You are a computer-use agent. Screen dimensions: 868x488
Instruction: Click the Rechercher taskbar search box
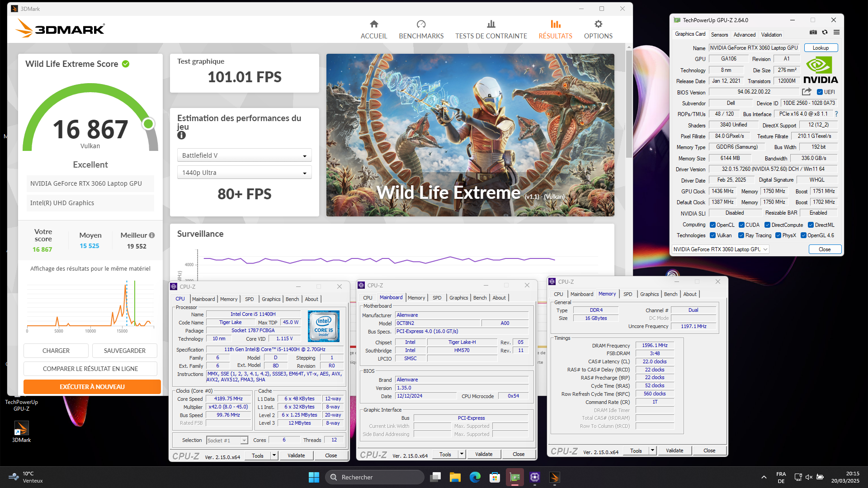(x=374, y=477)
